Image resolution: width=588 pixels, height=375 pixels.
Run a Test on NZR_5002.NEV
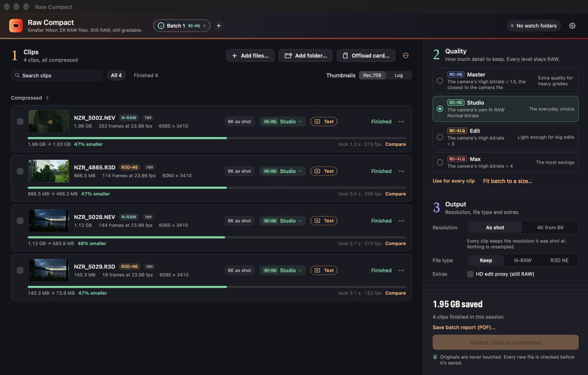(x=324, y=122)
